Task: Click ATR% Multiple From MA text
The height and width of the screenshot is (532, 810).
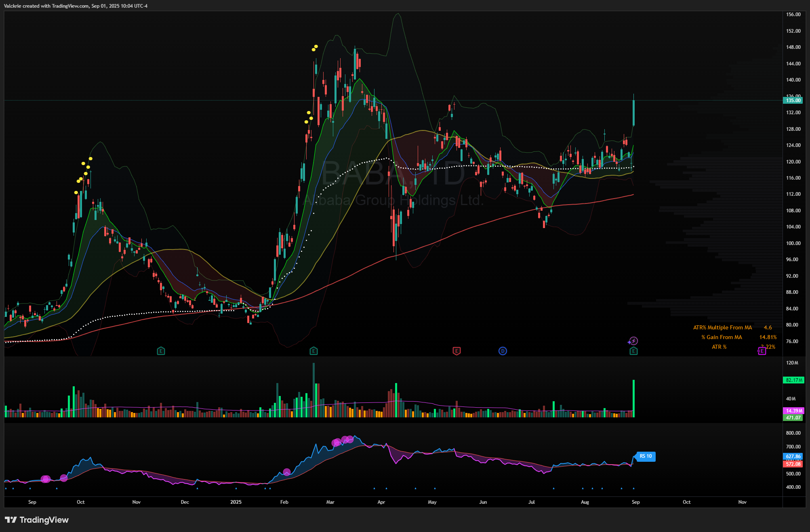Action: pos(722,328)
